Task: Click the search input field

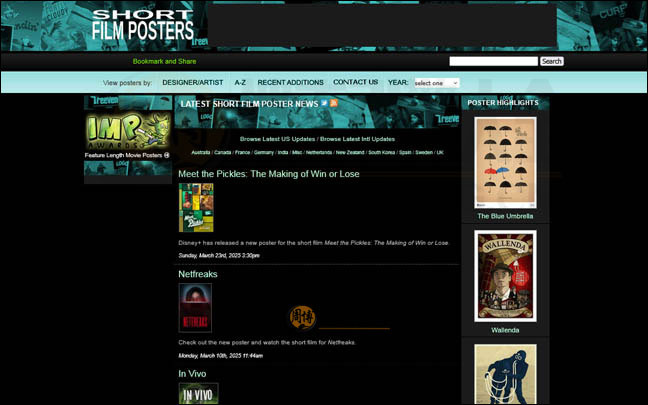Action: point(493,61)
